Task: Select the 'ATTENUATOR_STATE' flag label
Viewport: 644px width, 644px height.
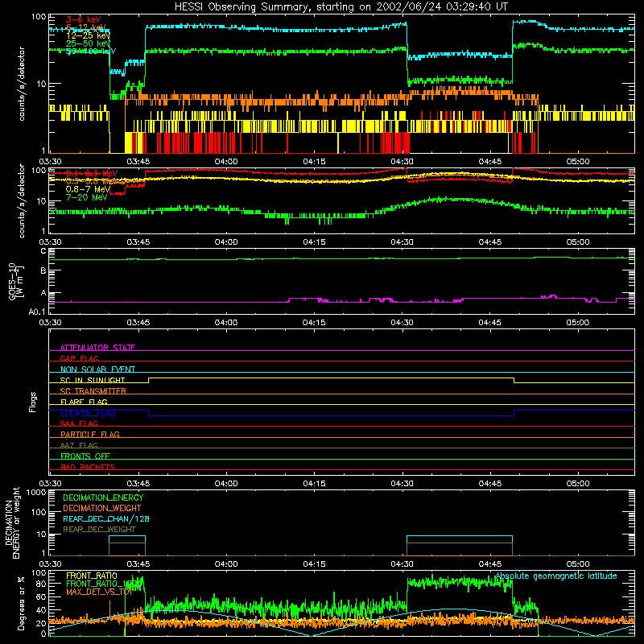Action: tap(97, 348)
